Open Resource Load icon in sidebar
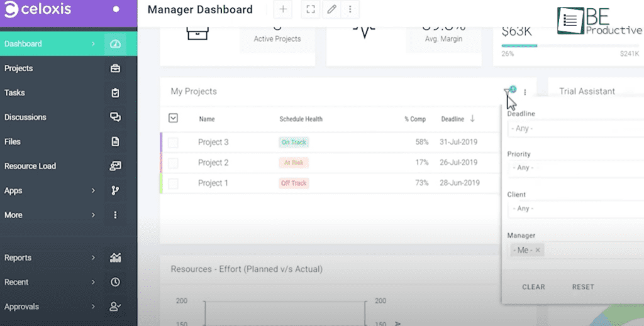The width and height of the screenshot is (644, 326). click(115, 166)
